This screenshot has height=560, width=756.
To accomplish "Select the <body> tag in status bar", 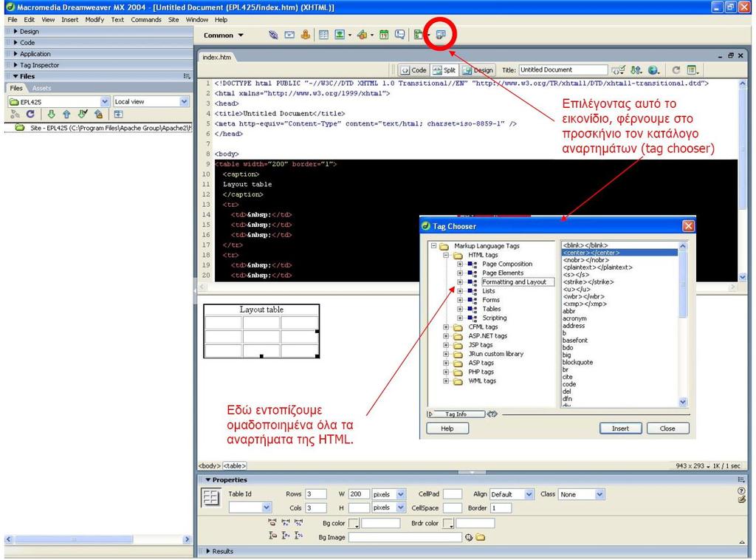I will (x=210, y=466).
